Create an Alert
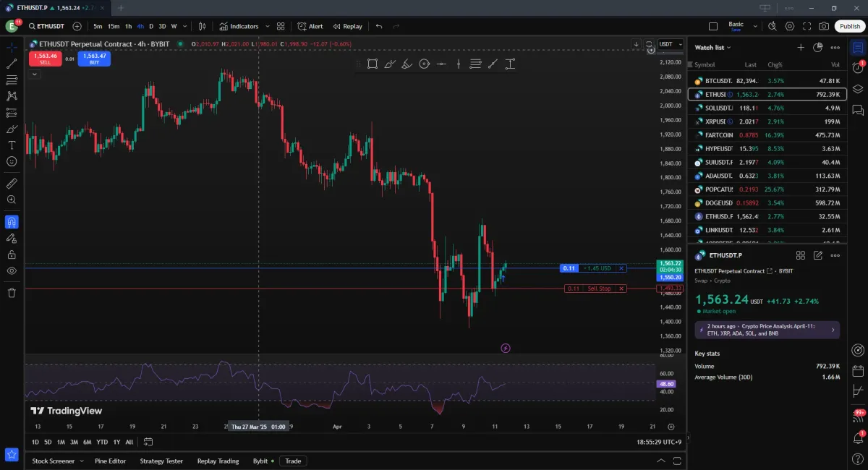Screen dimensions: 868x470 click(310, 26)
